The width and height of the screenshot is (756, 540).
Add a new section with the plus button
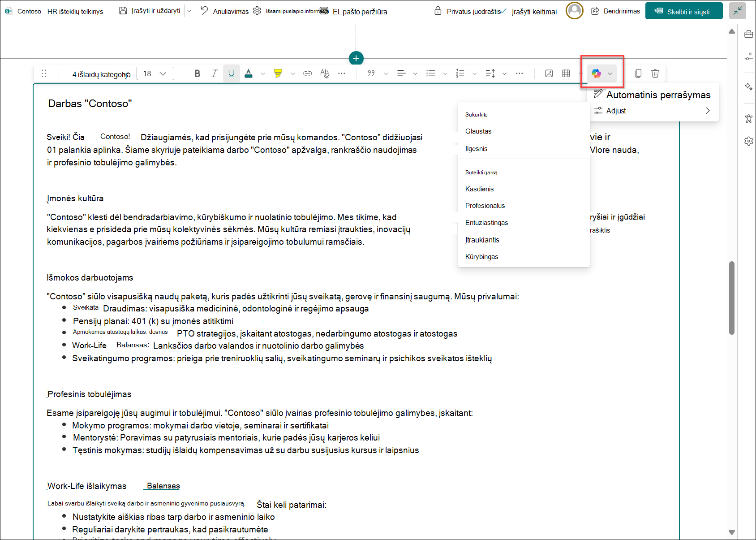pyautogui.click(x=356, y=58)
